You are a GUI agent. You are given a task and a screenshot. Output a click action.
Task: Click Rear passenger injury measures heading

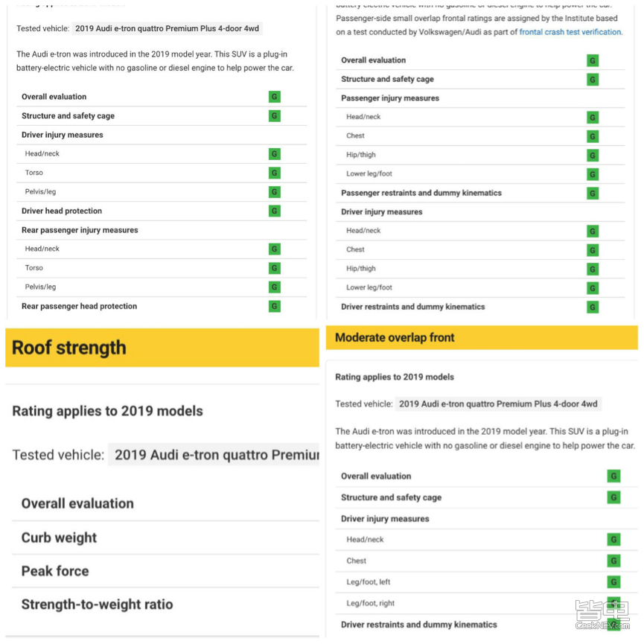(80, 230)
